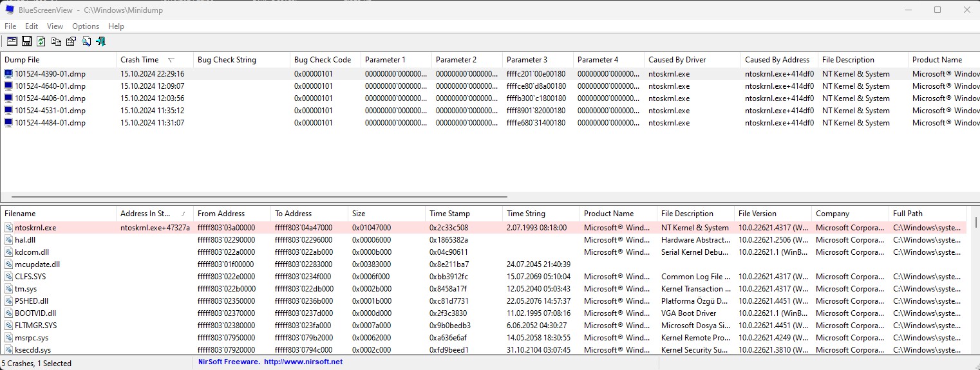Image resolution: width=980 pixels, height=370 pixels.
Task: Click Parameter 3 value ffff8901`82000180
Action: coord(536,111)
